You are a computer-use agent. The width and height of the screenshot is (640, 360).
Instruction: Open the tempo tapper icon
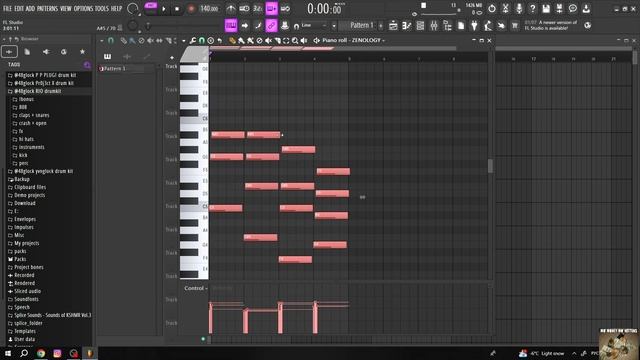488,26
